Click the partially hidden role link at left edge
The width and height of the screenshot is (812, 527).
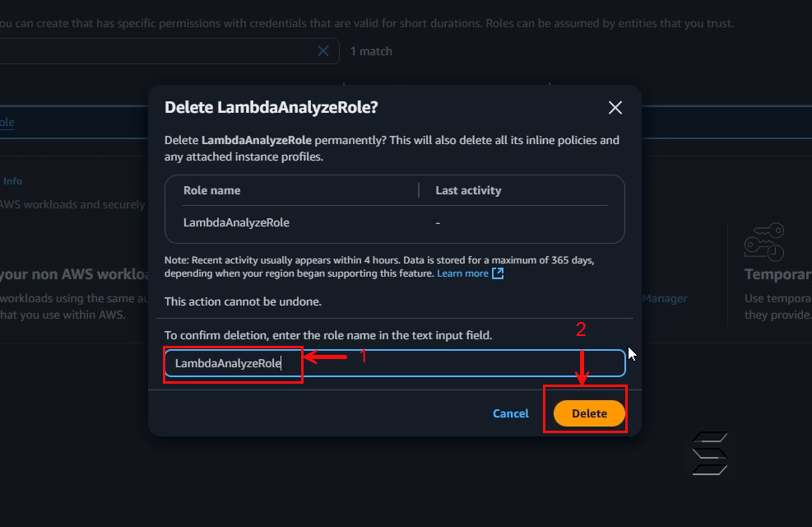click(7, 123)
